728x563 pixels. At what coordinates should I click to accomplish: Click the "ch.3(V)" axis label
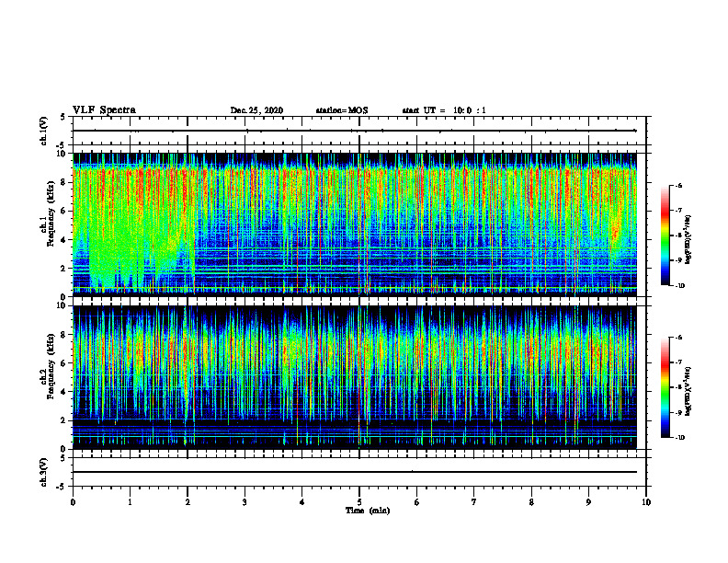click(44, 472)
